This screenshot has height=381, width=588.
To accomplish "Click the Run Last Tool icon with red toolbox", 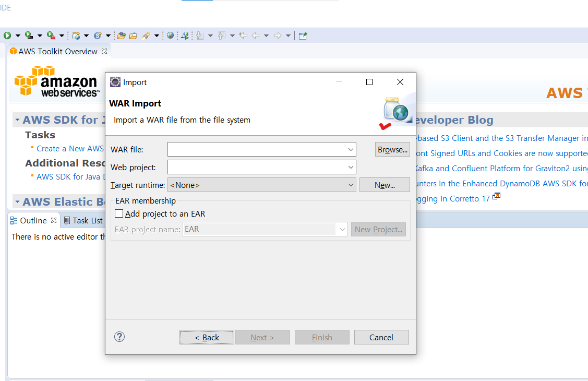I will [51, 35].
